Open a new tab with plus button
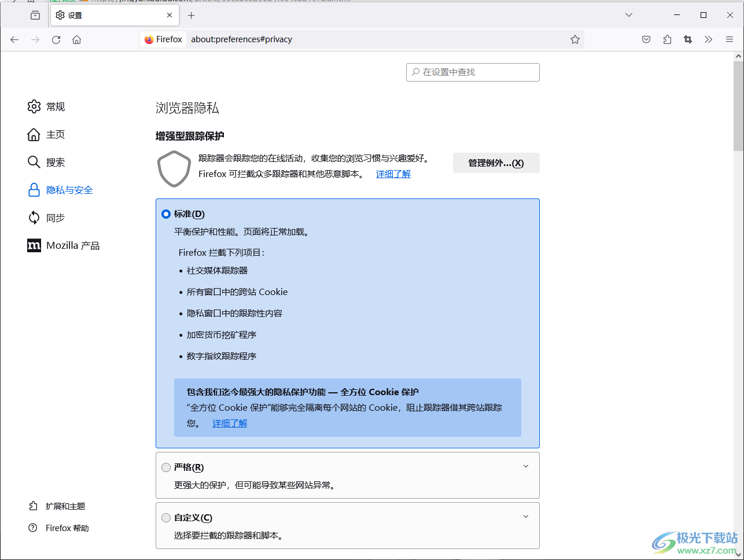 coord(191,15)
